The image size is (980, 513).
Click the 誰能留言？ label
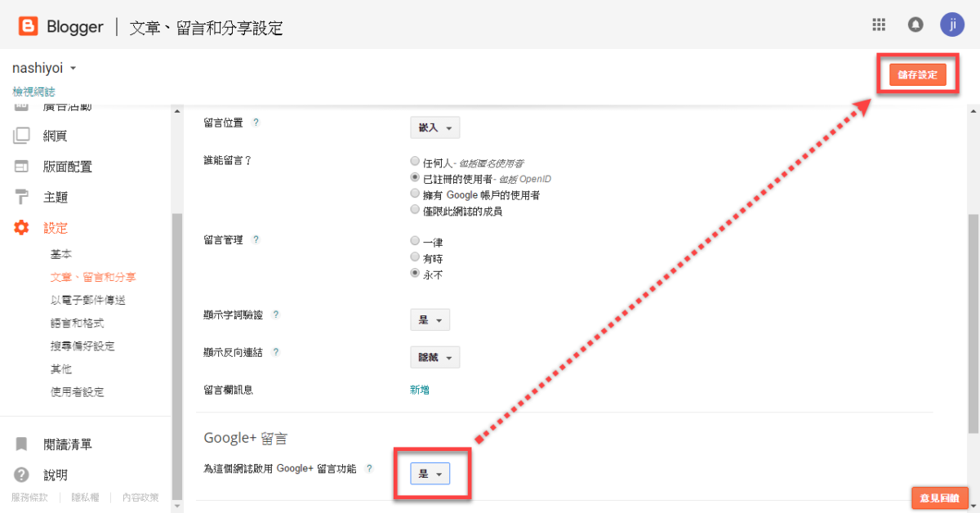click(x=228, y=160)
